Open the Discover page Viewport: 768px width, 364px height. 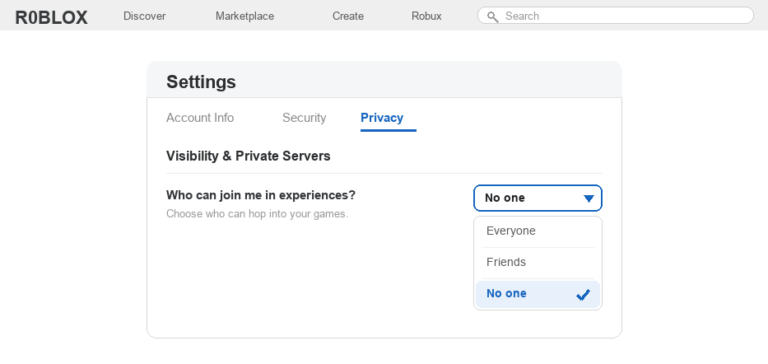pyautogui.click(x=144, y=16)
